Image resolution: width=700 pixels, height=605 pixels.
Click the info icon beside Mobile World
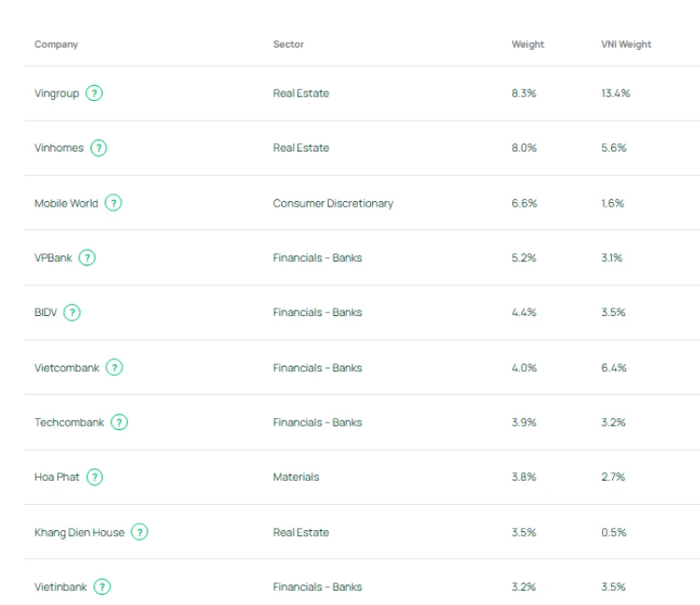(x=113, y=203)
